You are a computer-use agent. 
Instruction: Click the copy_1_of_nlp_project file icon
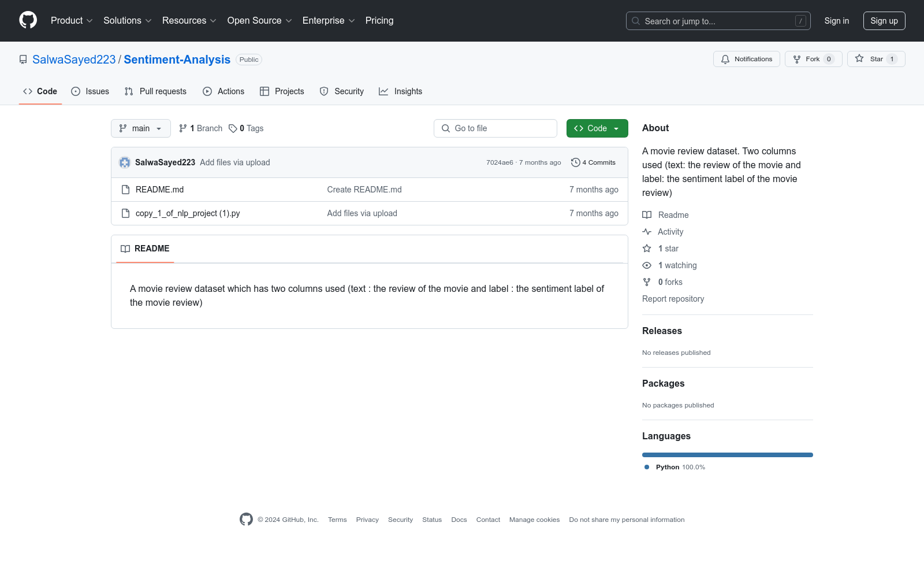click(x=125, y=213)
